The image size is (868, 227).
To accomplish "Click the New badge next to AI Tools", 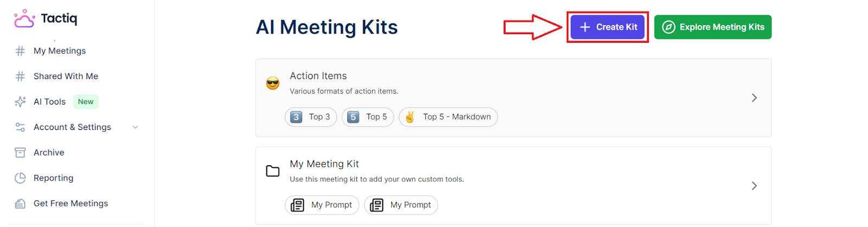I will (x=86, y=102).
